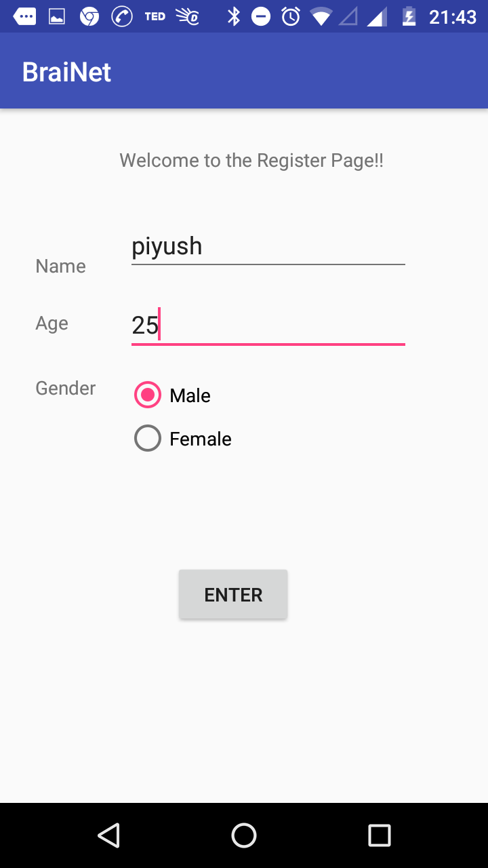This screenshot has width=488, height=868.
Task: Focus the Name field containing piyush
Action: [x=268, y=247]
